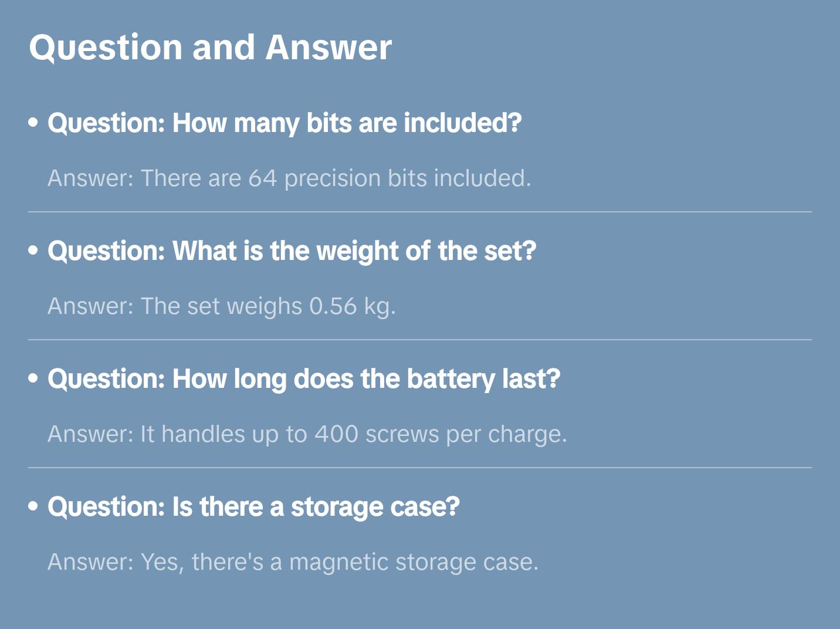Screen dimensions: 840x629
Task: Click the number "64" in the bits answer
Action: (262, 178)
